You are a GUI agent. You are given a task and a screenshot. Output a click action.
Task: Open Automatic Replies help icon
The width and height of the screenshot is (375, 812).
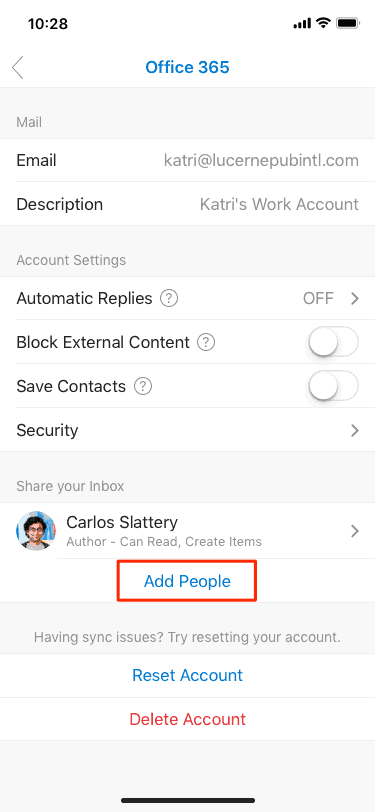[169, 298]
